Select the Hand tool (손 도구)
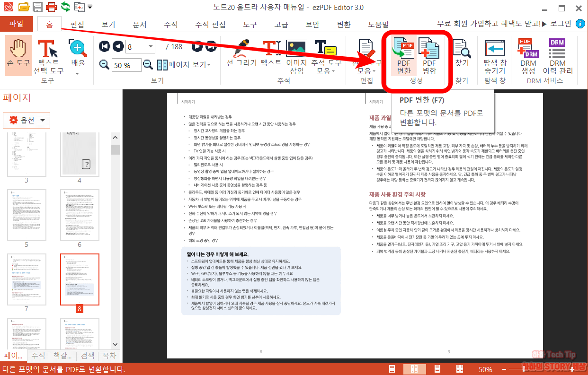 coord(19,56)
